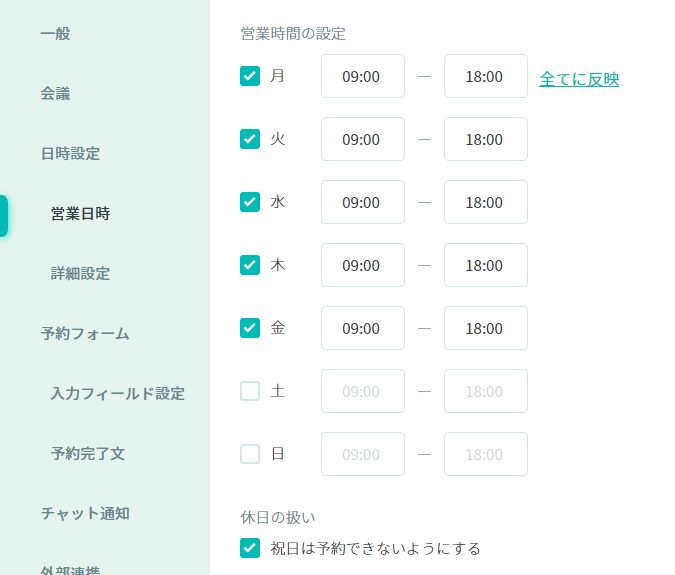Viewport: 675px width, 575px height.
Task: Enable the 土 (Saturday) checkbox
Action: click(250, 391)
